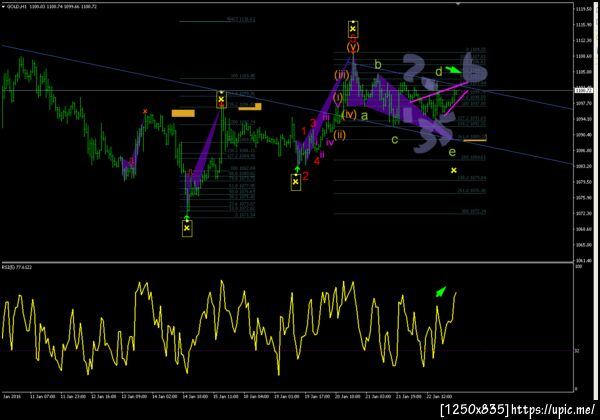Click the magenta iv wave label

329,143
